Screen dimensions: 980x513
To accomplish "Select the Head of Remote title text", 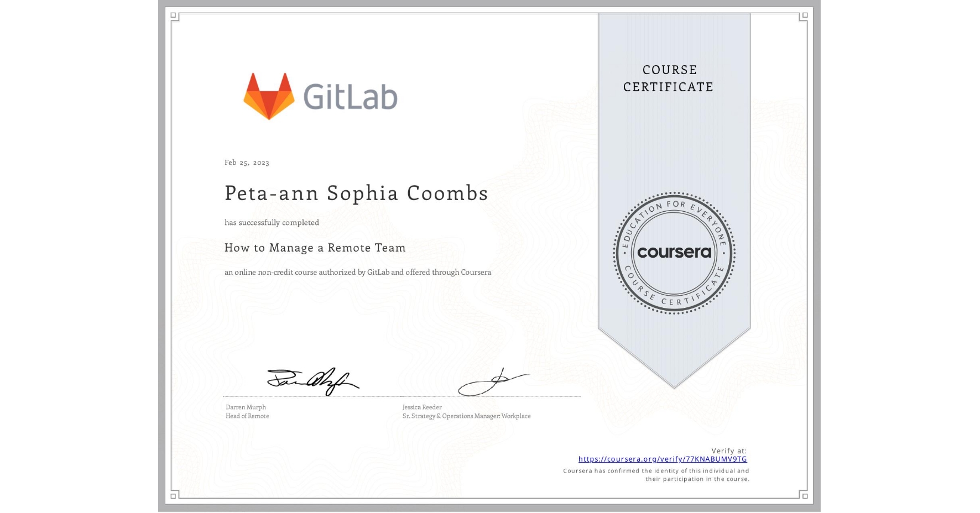I will coord(247,416).
